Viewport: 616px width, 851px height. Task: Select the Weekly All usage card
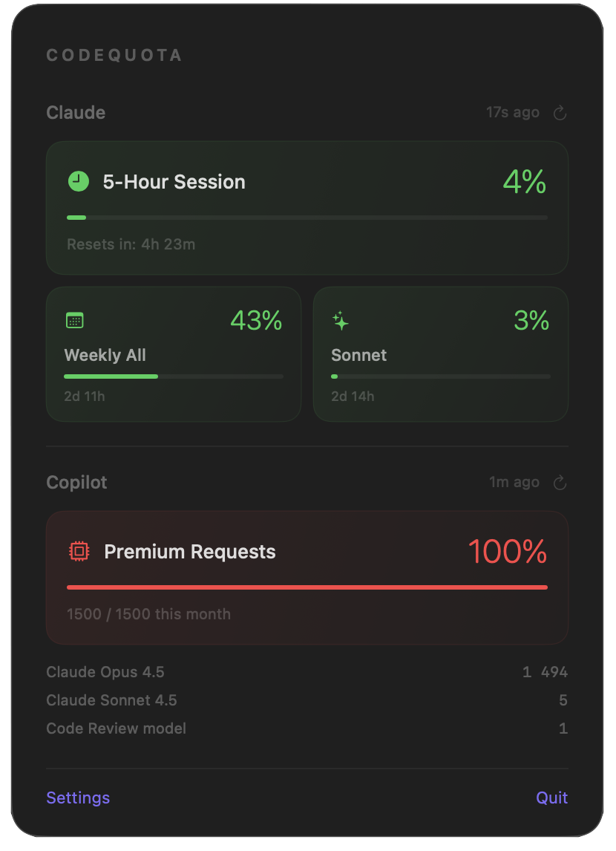(173, 354)
